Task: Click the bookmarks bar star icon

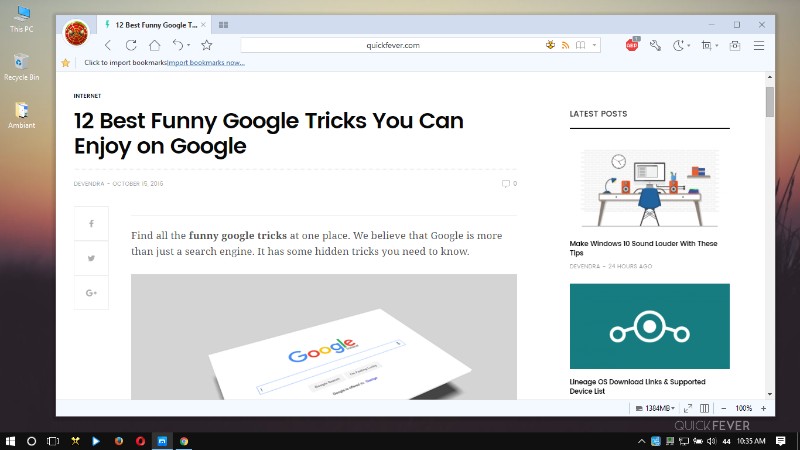Action: [x=65, y=63]
